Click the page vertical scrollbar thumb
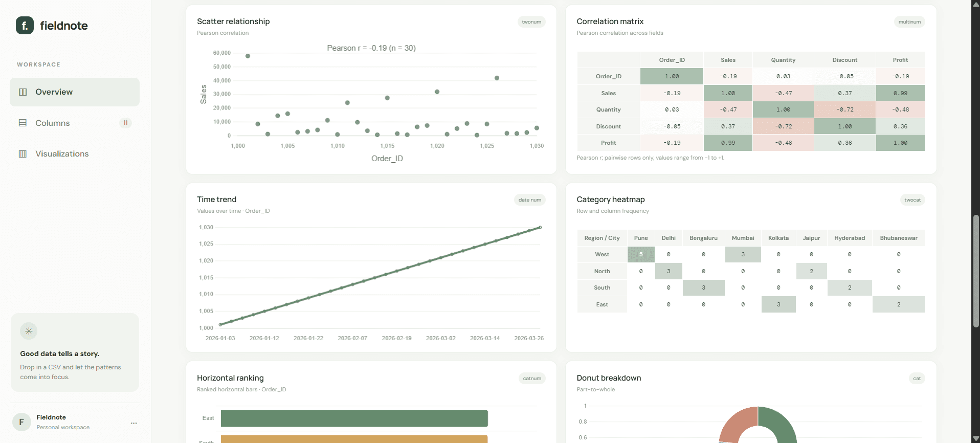 point(976,271)
